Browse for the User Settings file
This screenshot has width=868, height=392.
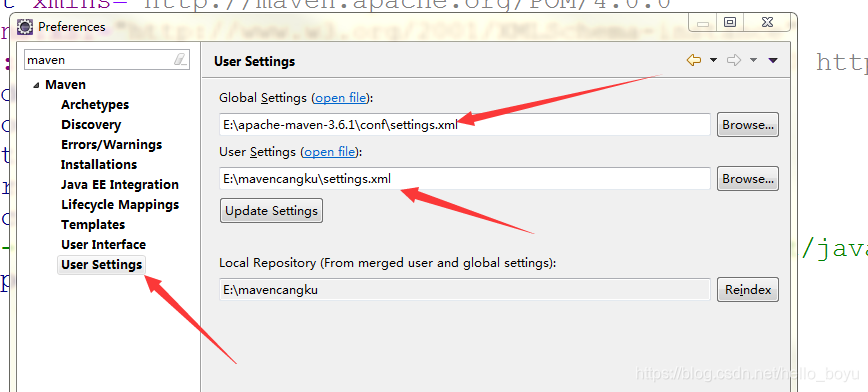(x=748, y=179)
